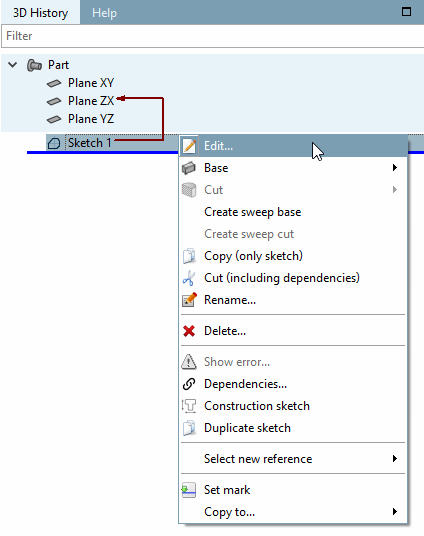Click the Base extrusion icon
The height and width of the screenshot is (536, 424).
pyautogui.click(x=189, y=168)
